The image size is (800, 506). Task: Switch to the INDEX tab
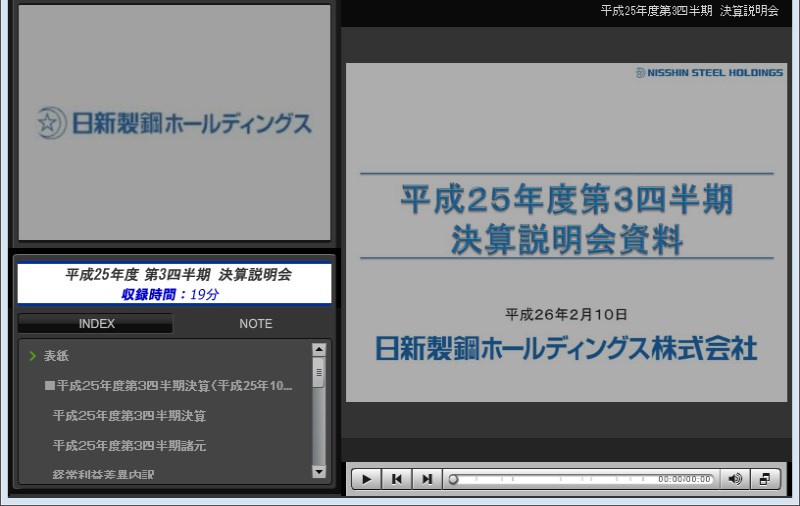tap(95, 323)
